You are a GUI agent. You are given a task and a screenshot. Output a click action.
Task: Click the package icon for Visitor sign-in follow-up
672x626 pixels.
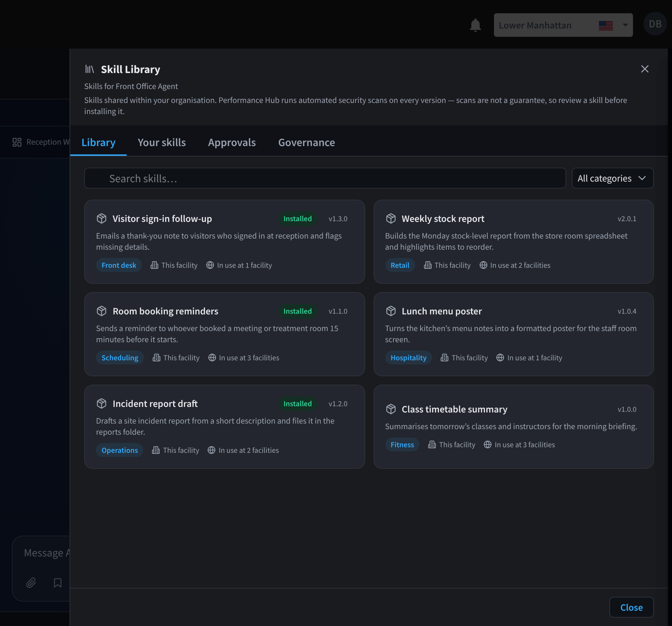[x=102, y=218]
